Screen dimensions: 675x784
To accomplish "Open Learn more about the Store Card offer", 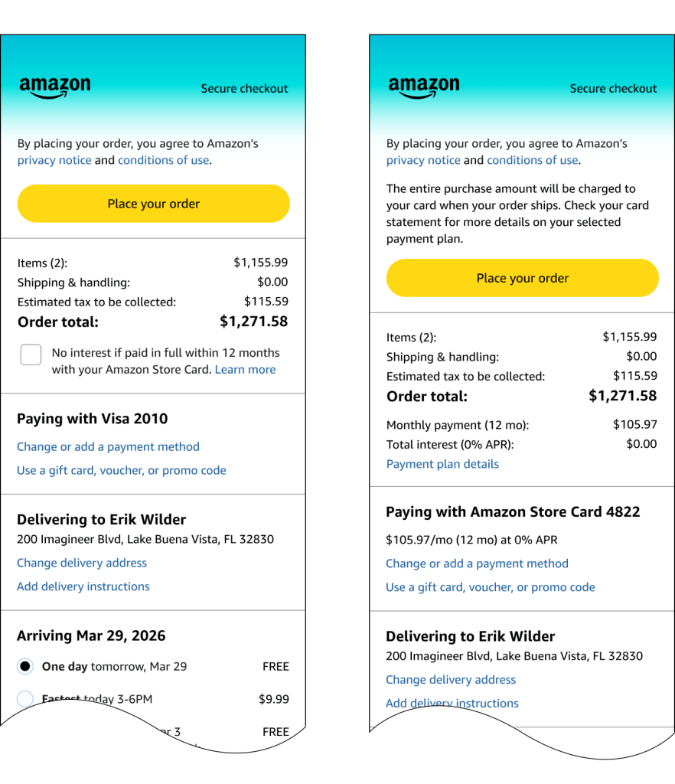I will click(x=245, y=370).
